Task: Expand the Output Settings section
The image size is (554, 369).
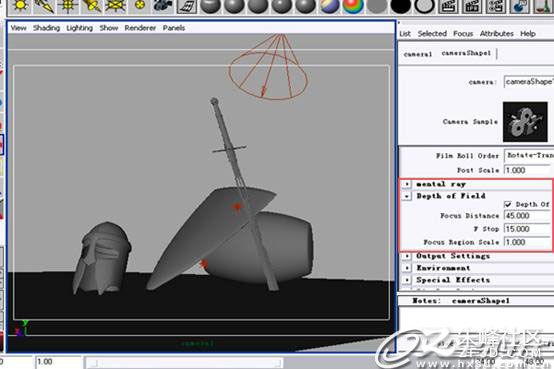Action: pyautogui.click(x=407, y=256)
